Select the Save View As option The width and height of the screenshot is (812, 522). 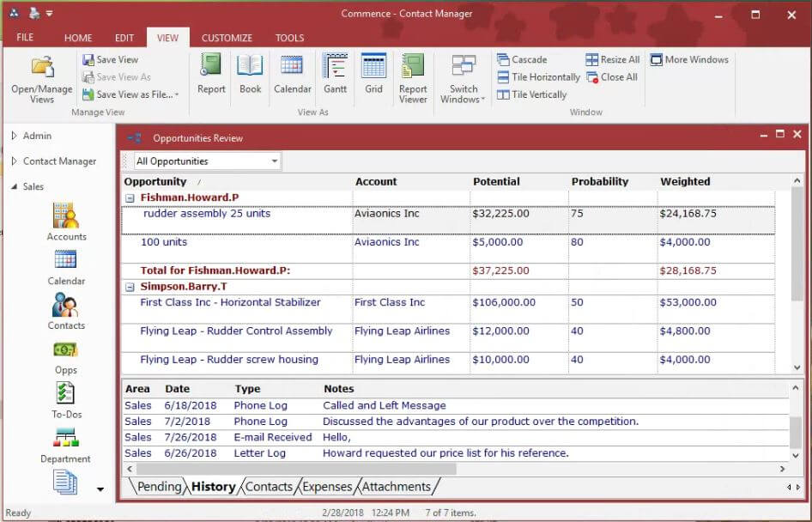[117, 77]
